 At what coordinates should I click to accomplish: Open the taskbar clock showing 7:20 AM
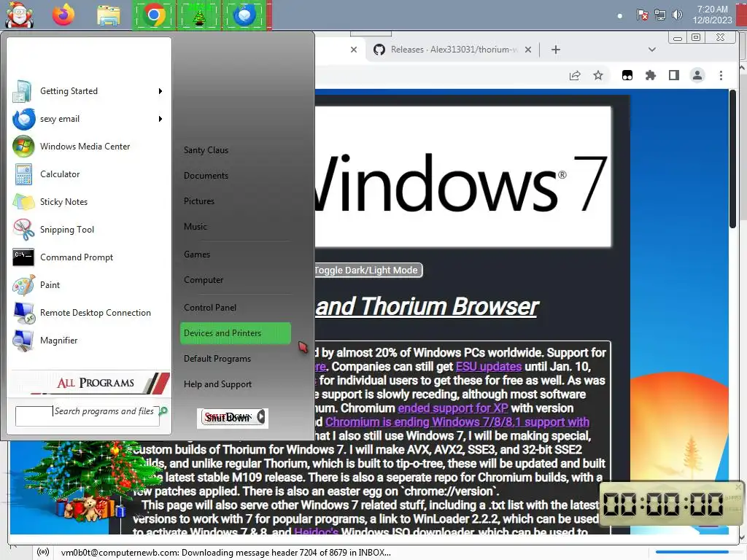click(712, 15)
